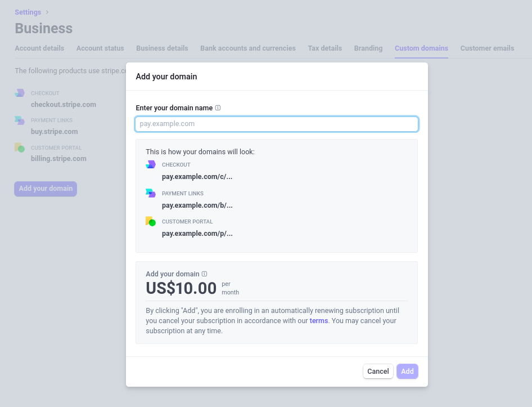
Task: Click the Checkout product icon in dialog
Action: pyautogui.click(x=151, y=164)
